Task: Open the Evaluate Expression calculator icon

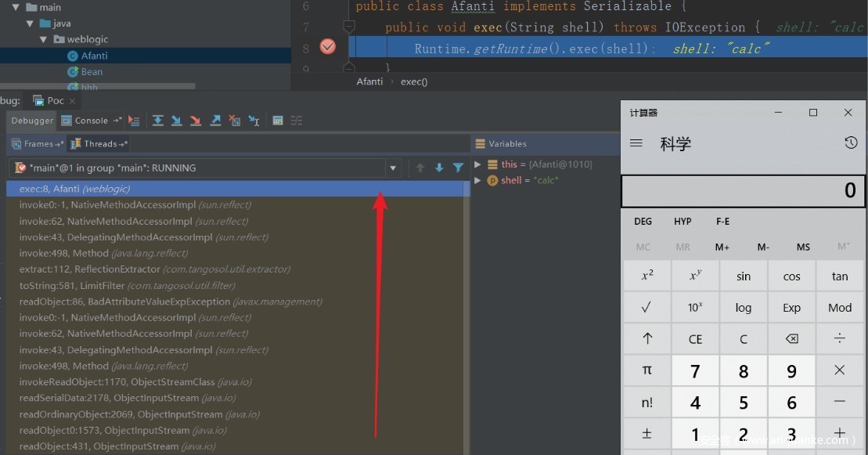Action: click(278, 121)
